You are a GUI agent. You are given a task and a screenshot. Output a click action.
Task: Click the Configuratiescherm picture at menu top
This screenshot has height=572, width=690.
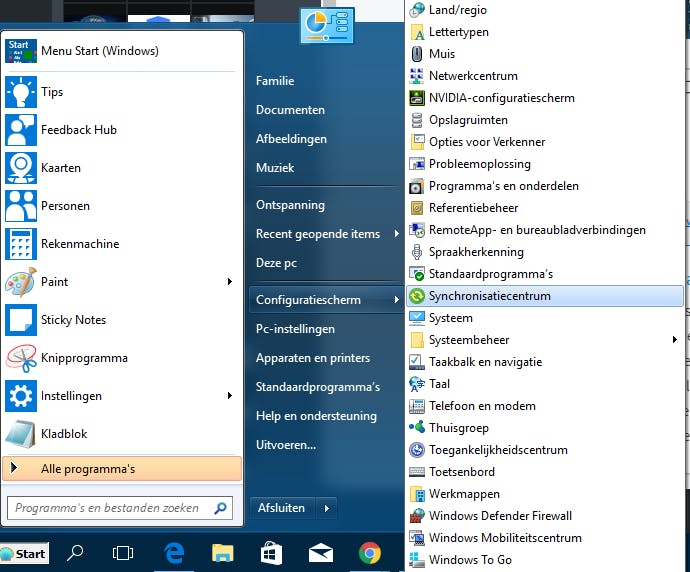click(x=327, y=26)
